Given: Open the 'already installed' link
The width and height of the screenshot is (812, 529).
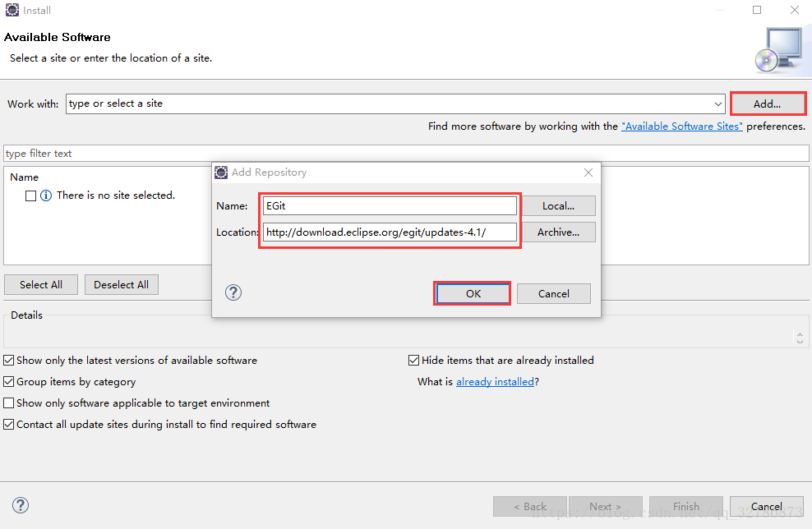Looking at the screenshot, I should [495, 381].
